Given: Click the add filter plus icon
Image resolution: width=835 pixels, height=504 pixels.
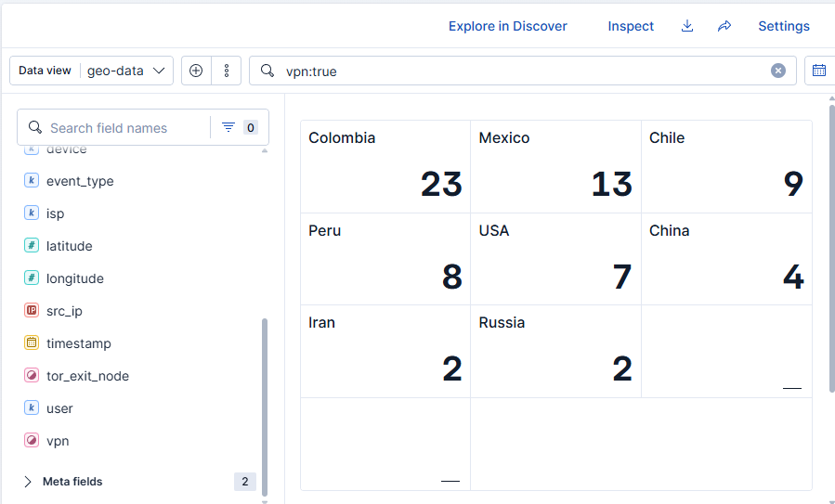Looking at the screenshot, I should coord(196,71).
